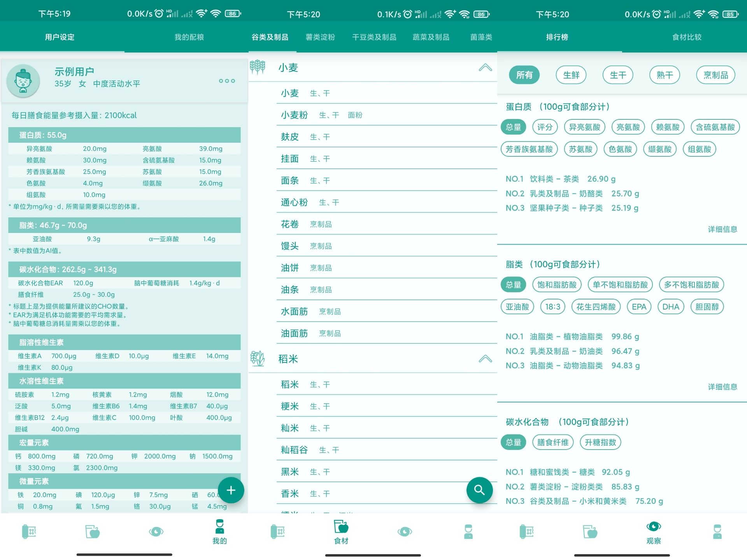Collapse the 小麦 category list
This screenshot has height=560, width=747.
coord(485,68)
